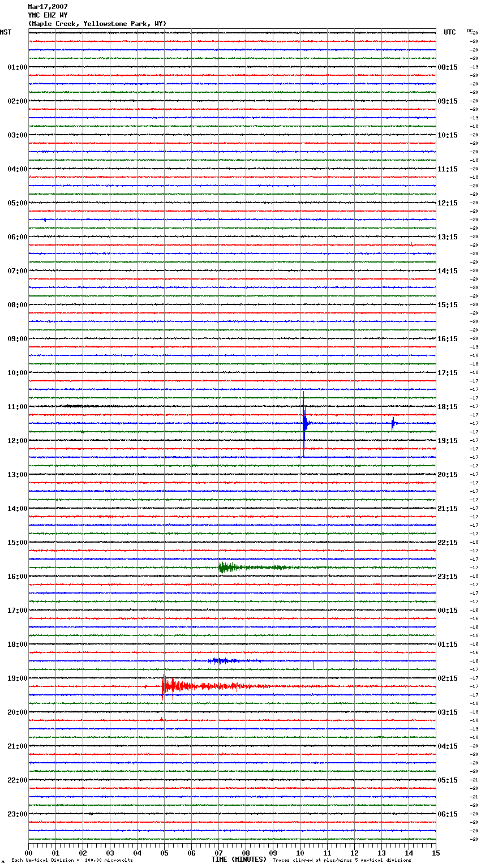Select the '09:00' MST time label
Screen dimensions: 481x868
[17, 339]
